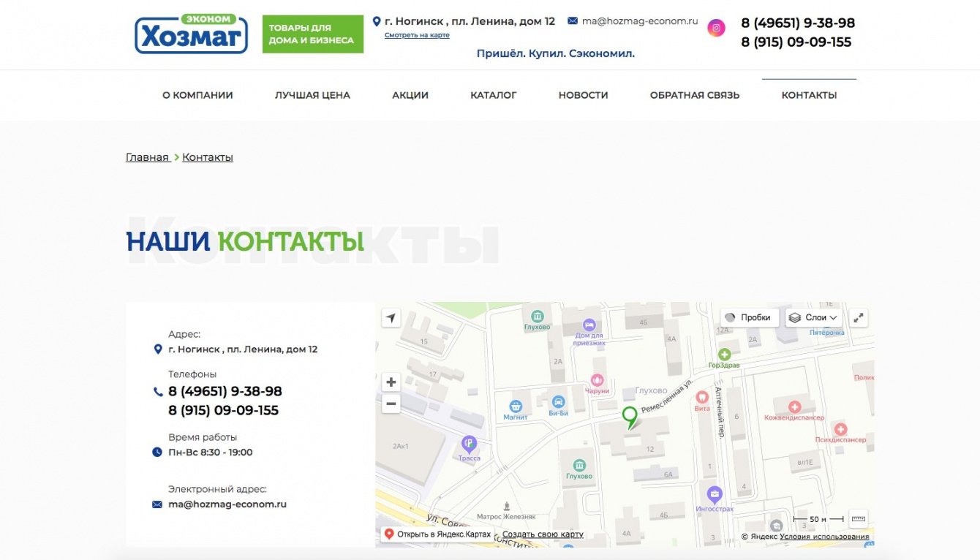The height and width of the screenshot is (560, 980).
Task: Select the ruler measuring tool on the map
Action: [x=858, y=518]
